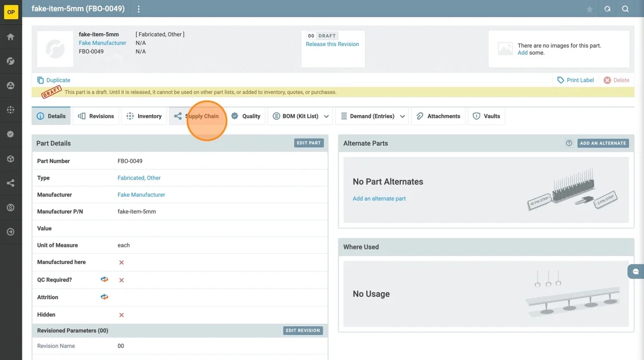Expand the BOM (Kit List) dropdown arrow
This screenshot has width=644, height=360.
(x=327, y=116)
